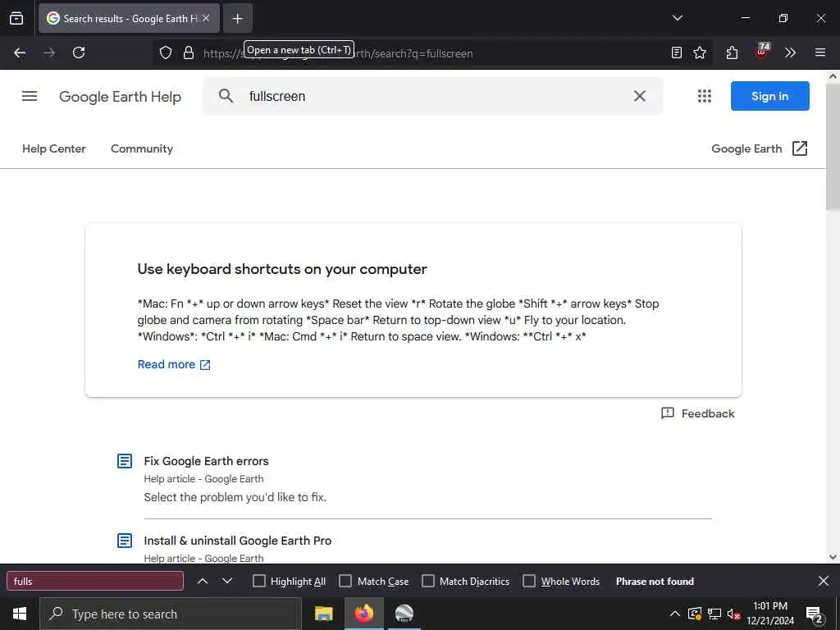Switch to Community tab
The image size is (840, 630).
point(142,148)
